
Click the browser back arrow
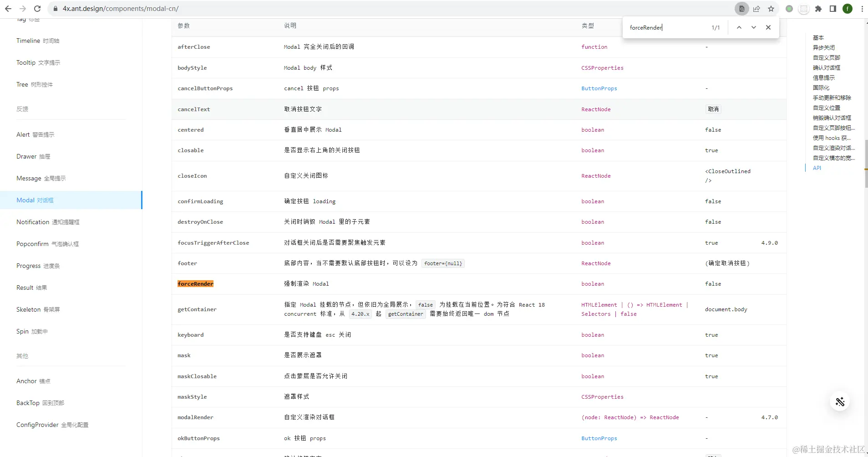click(x=8, y=9)
